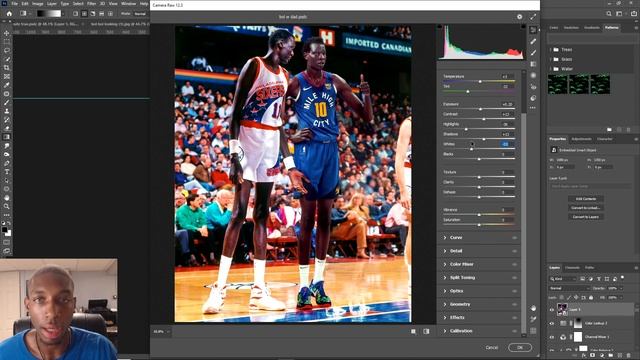Click OK in Camera Raw dialog
Image resolution: width=640 pixels, height=360 pixels.
[x=520, y=347]
